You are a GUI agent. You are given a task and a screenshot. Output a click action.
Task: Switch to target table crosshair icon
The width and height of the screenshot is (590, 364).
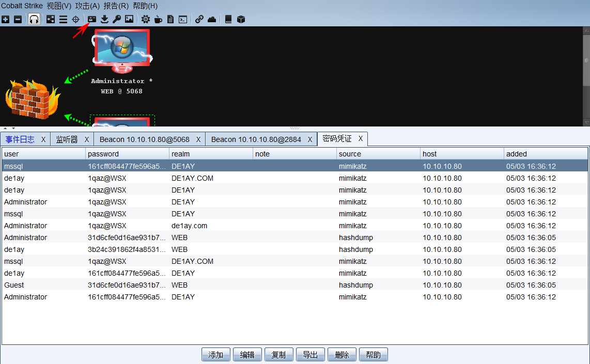[x=75, y=20]
